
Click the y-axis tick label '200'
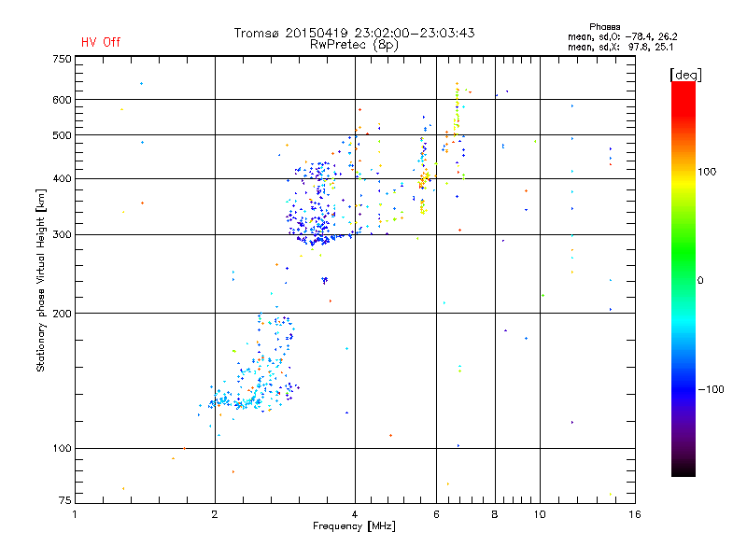(62, 314)
